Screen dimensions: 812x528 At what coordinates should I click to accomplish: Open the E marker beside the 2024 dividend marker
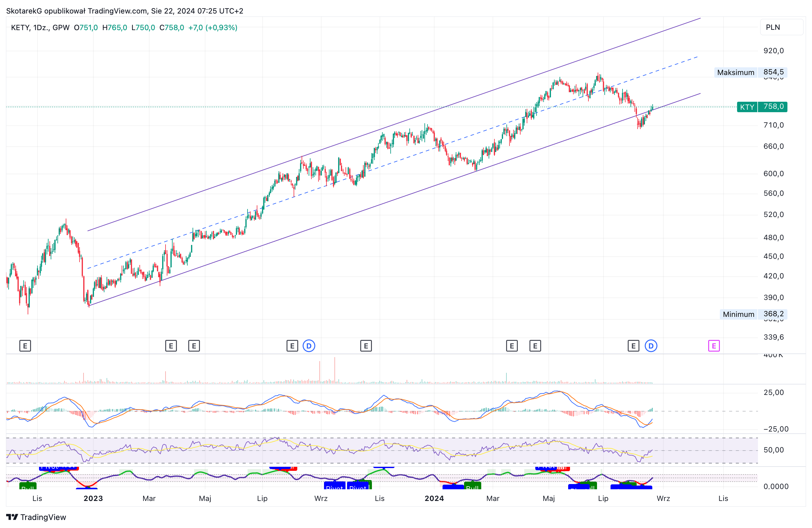tap(634, 346)
